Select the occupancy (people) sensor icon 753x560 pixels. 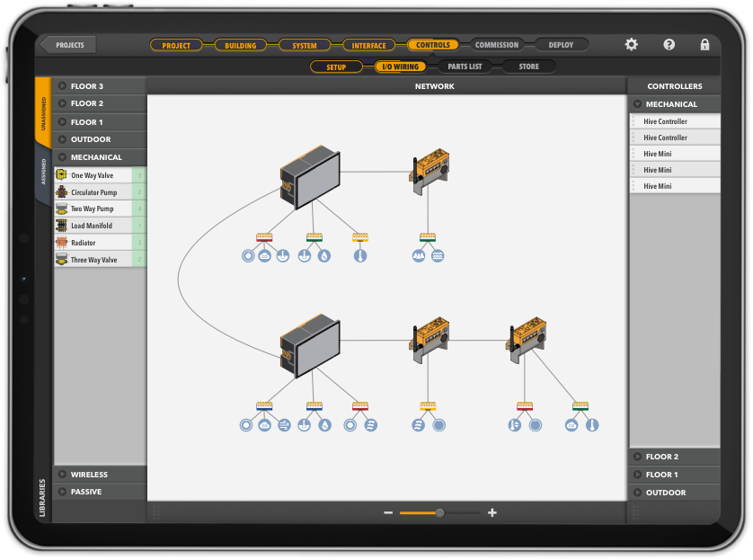click(x=417, y=254)
